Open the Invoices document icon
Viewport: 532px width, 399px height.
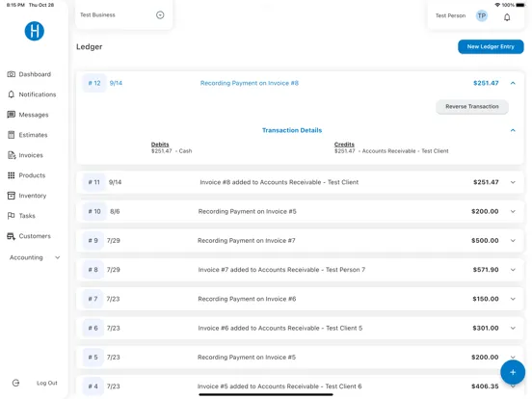12,155
